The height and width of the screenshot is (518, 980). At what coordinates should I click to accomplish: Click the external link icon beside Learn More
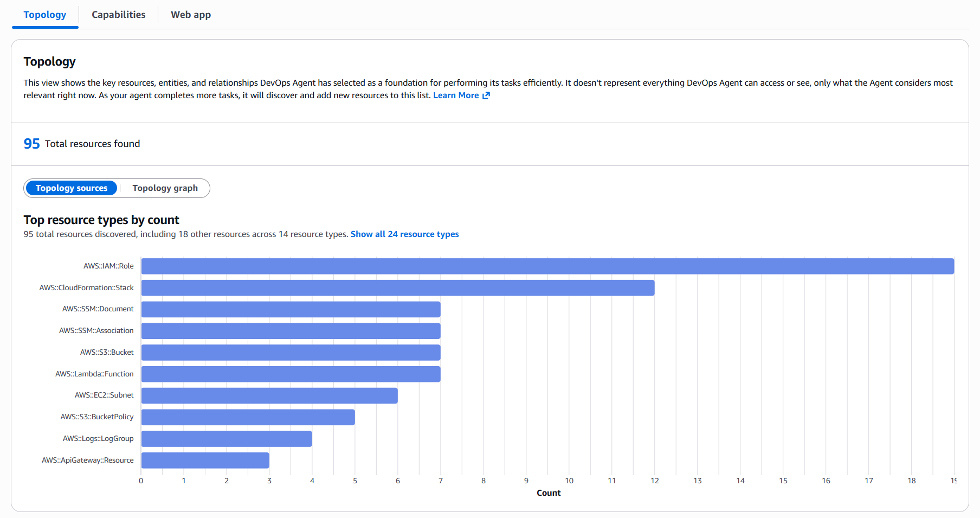(486, 95)
